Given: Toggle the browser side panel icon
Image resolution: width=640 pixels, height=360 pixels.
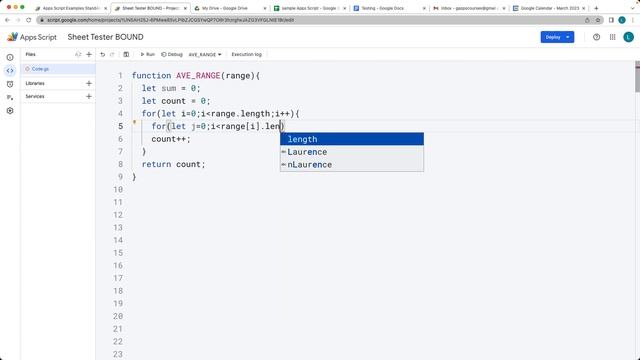Looking at the screenshot, I should click(x=611, y=20).
